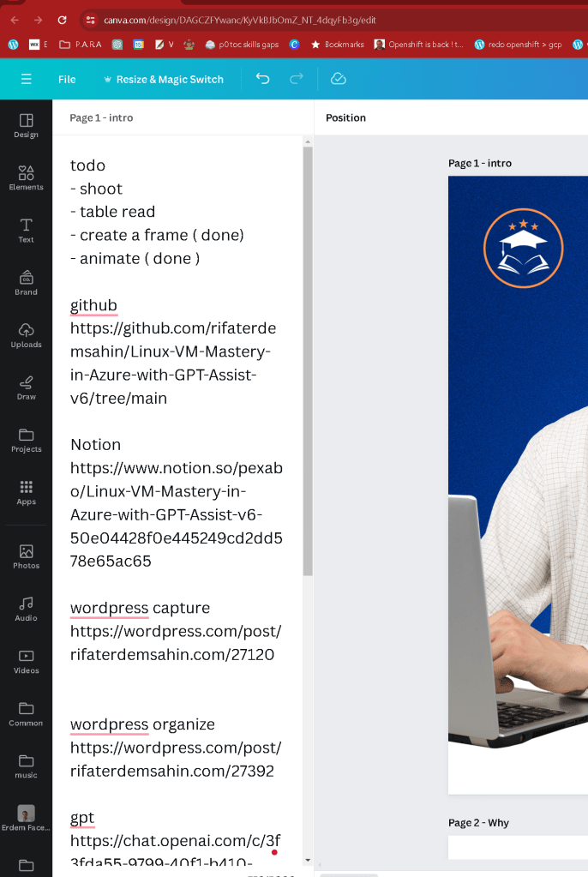Screen dimensions: 588x877
Task: Open the Draw tool panel
Action: click(26, 388)
